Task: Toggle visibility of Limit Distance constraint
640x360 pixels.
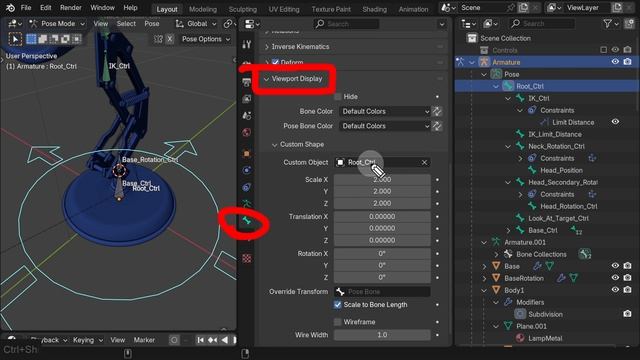Action: [x=615, y=122]
